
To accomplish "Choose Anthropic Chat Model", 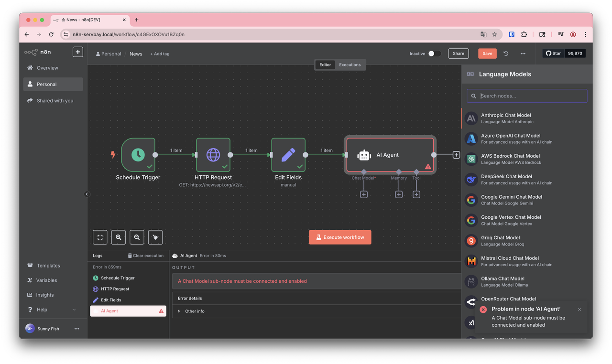I will point(527,118).
